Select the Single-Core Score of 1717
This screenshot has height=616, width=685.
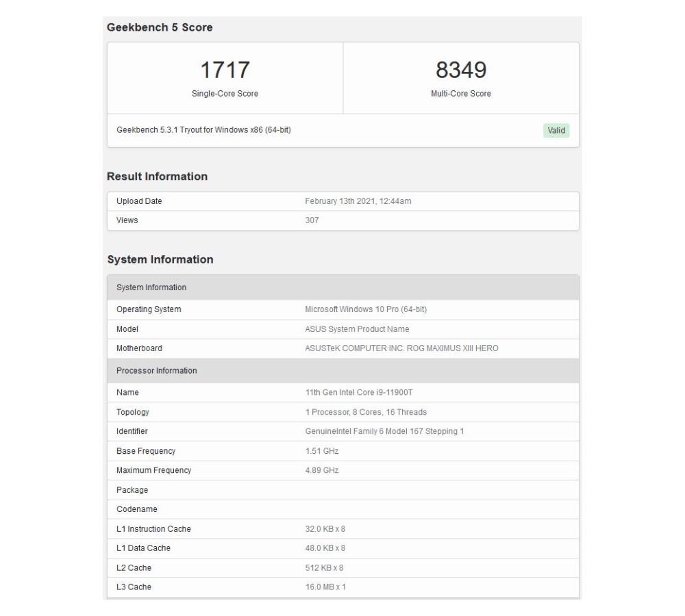click(x=225, y=69)
